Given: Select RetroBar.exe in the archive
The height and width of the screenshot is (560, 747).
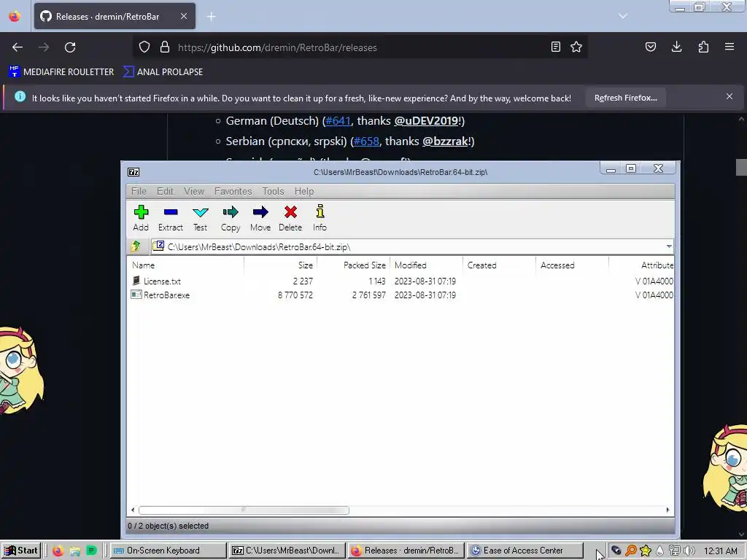Looking at the screenshot, I should (x=166, y=295).
